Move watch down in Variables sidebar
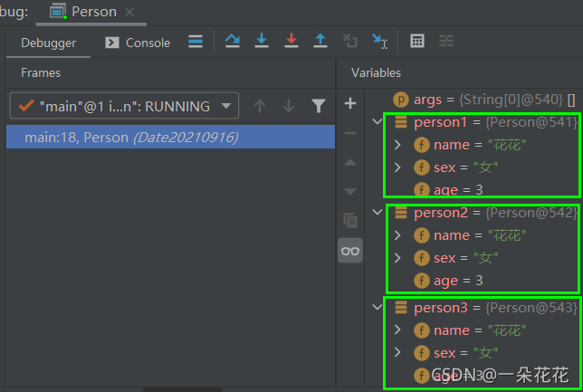The height and width of the screenshot is (392, 583). [x=350, y=191]
